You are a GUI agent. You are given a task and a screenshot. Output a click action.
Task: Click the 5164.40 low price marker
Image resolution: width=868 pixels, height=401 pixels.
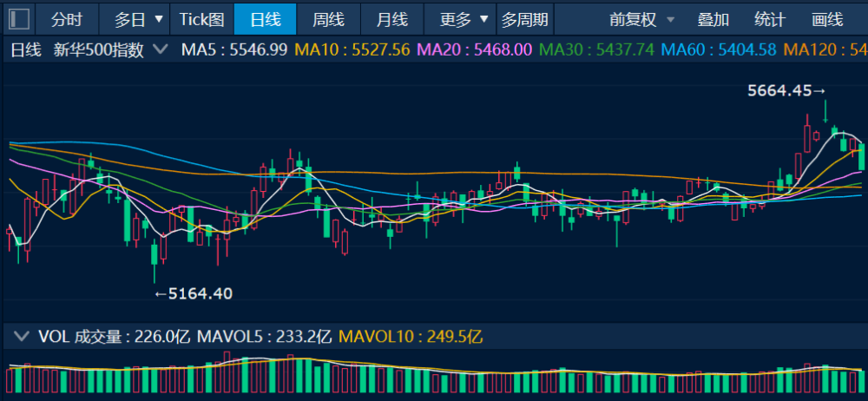(194, 293)
